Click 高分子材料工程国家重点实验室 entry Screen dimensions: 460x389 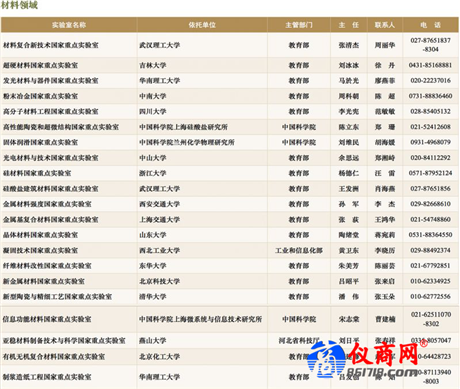click(x=51, y=112)
